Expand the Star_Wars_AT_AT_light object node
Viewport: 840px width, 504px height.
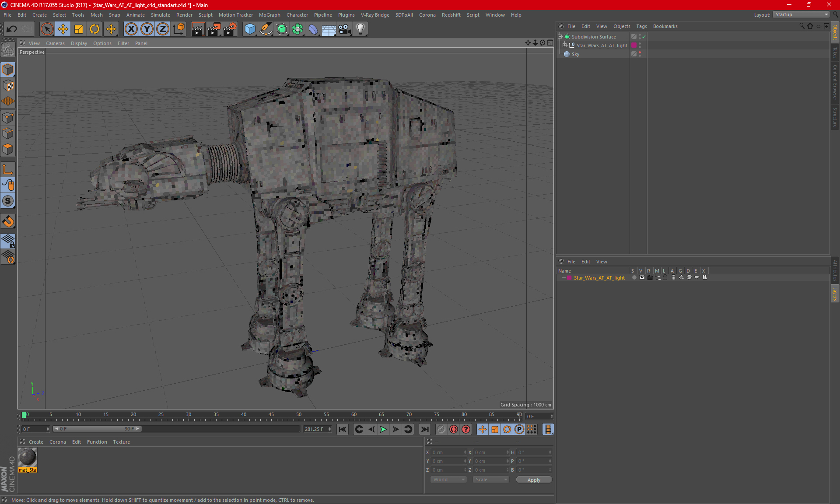[564, 45]
